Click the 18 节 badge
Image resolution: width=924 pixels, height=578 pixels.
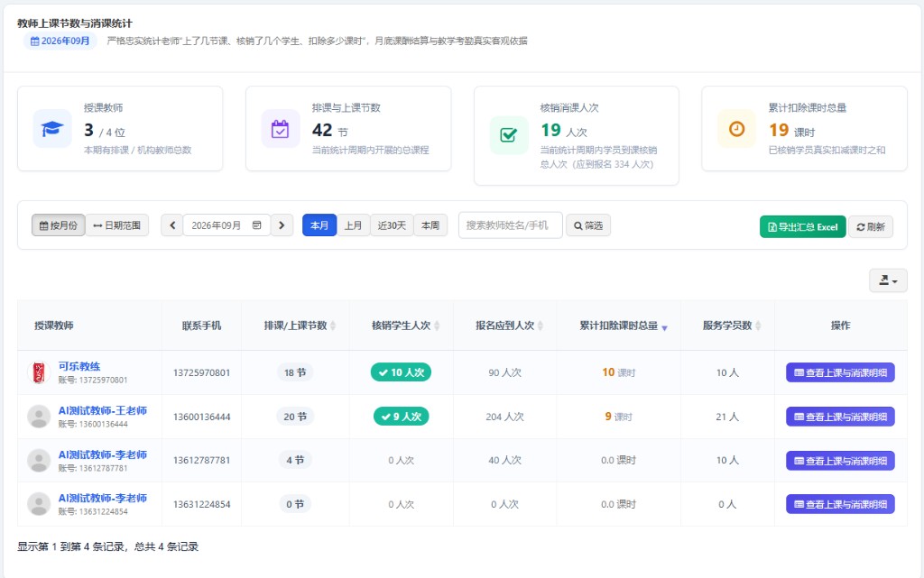point(295,372)
